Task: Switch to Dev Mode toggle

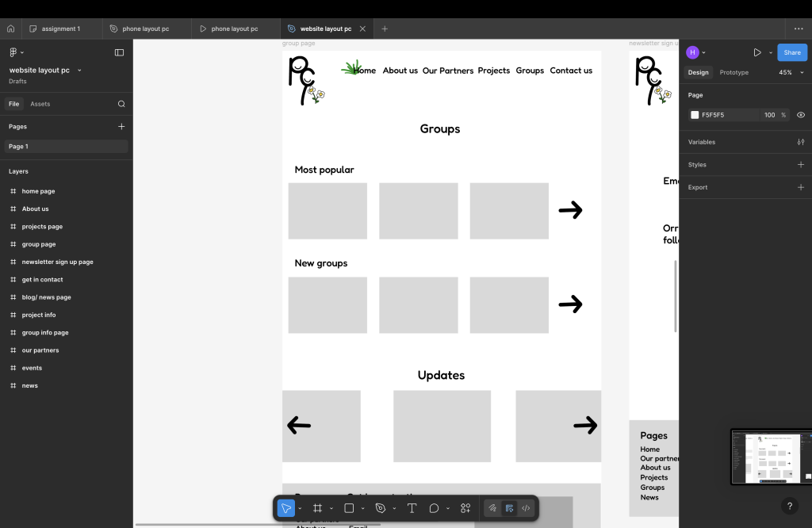Action: tap(526, 508)
